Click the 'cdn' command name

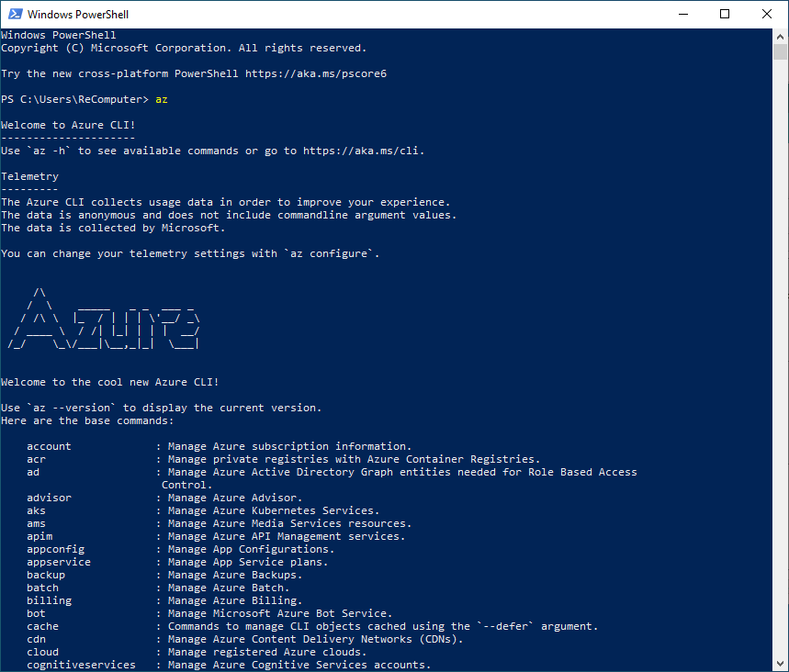36,639
